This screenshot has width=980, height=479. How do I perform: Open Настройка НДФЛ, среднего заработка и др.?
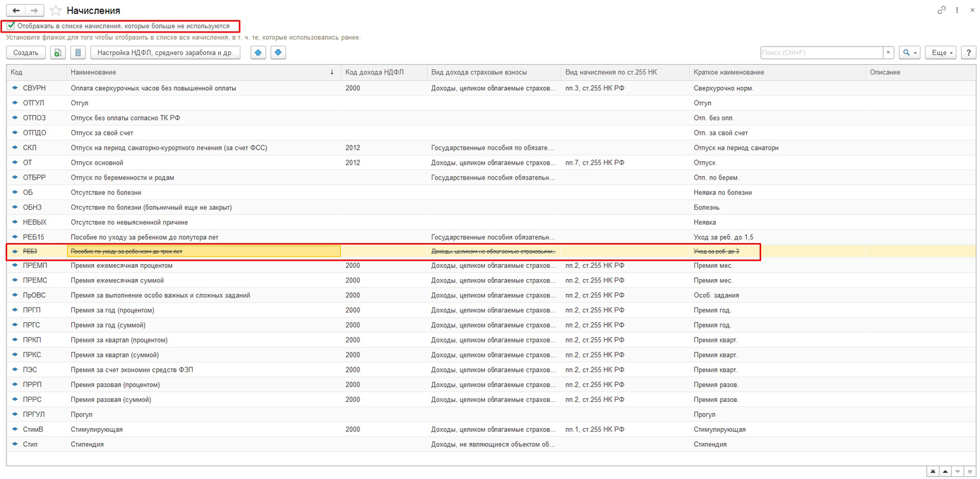[165, 53]
